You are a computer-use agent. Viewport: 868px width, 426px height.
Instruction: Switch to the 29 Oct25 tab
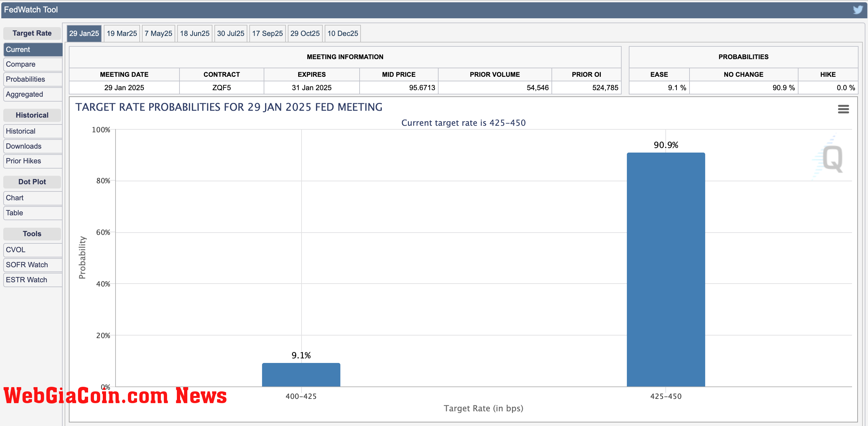click(305, 33)
